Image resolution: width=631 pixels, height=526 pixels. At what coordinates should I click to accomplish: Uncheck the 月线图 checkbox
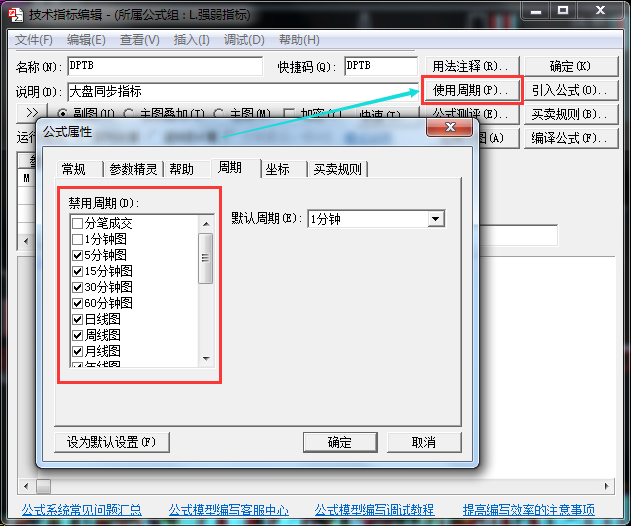tap(77, 351)
